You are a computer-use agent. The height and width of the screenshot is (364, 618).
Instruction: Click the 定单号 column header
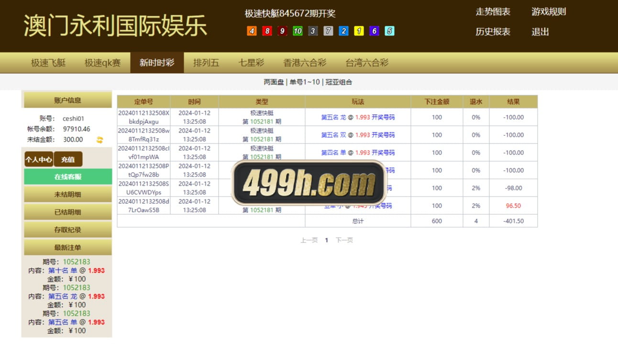click(x=143, y=102)
